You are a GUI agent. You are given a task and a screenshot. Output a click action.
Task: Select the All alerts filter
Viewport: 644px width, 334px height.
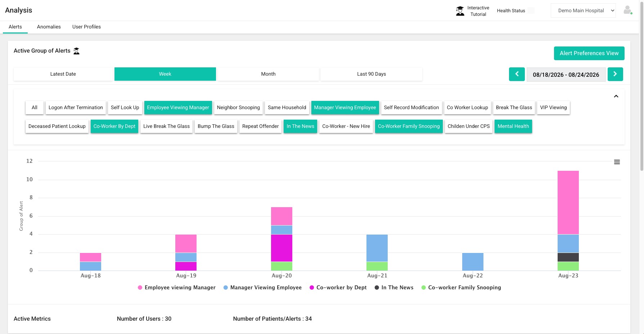point(35,107)
